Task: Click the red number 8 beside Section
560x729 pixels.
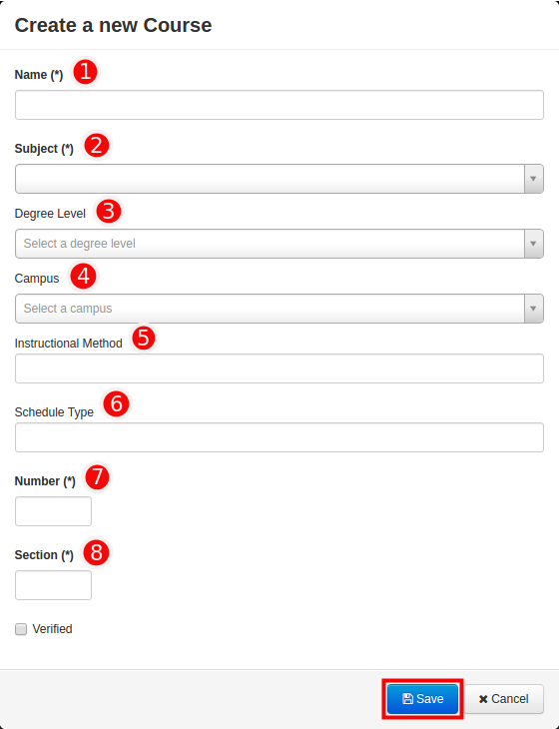Action: pyautogui.click(x=96, y=552)
